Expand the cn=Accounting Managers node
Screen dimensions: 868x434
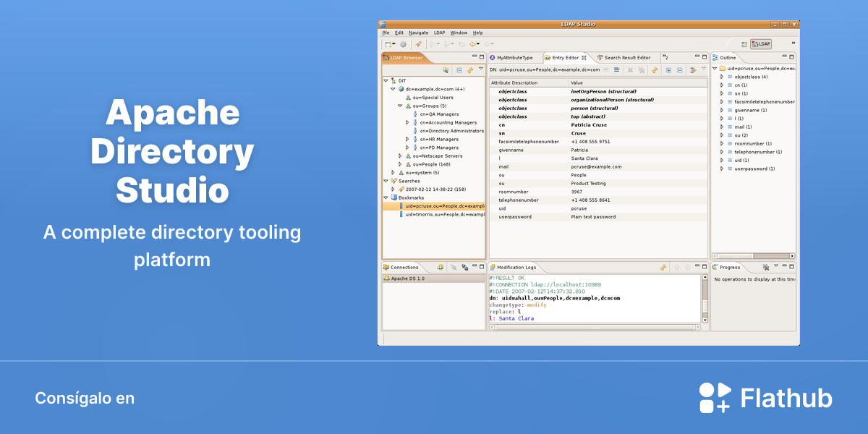407,122
